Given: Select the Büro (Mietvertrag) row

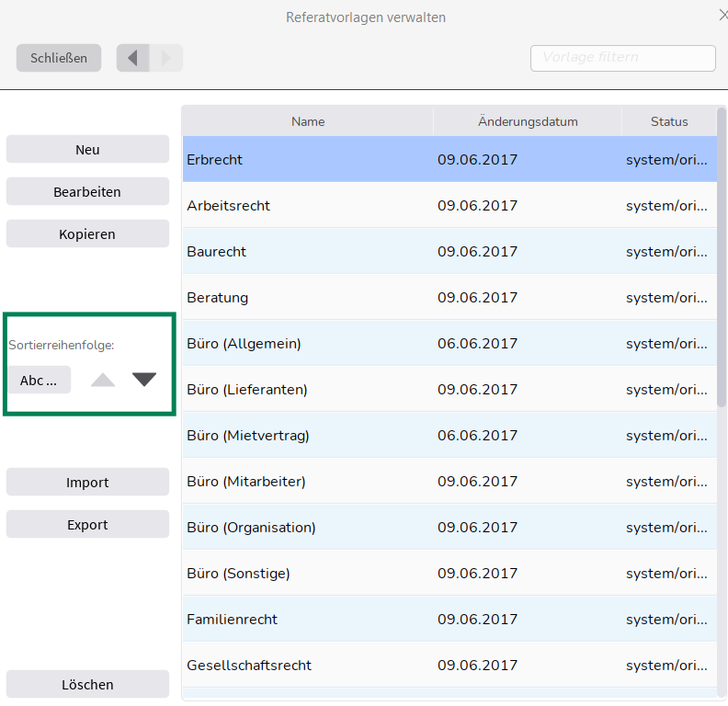Looking at the screenshot, I should (449, 435).
